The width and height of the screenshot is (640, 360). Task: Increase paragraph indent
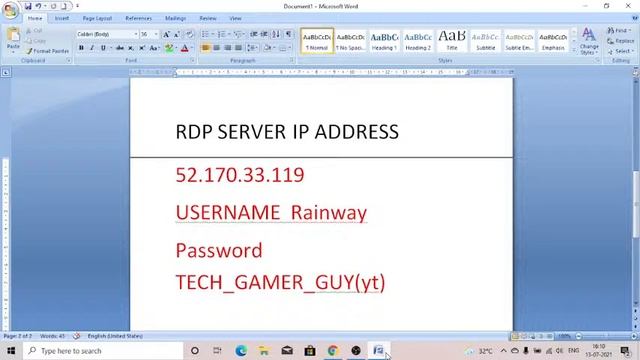tap(264, 34)
